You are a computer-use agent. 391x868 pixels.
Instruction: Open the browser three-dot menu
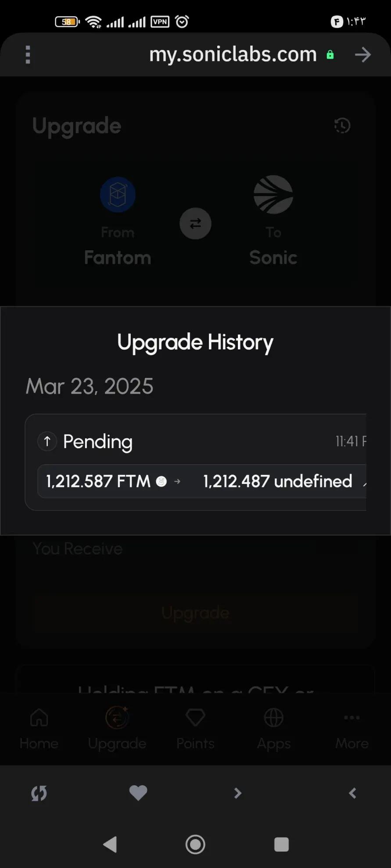[x=28, y=55]
